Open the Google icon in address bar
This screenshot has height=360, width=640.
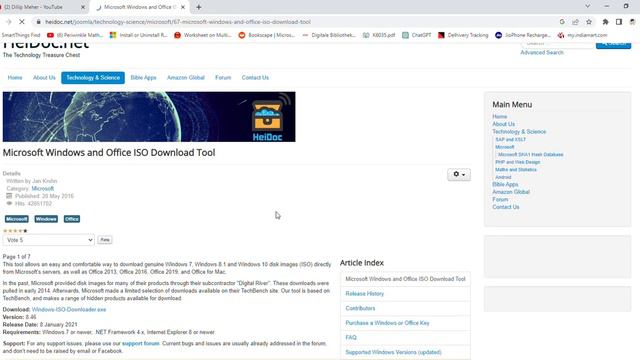point(562,22)
